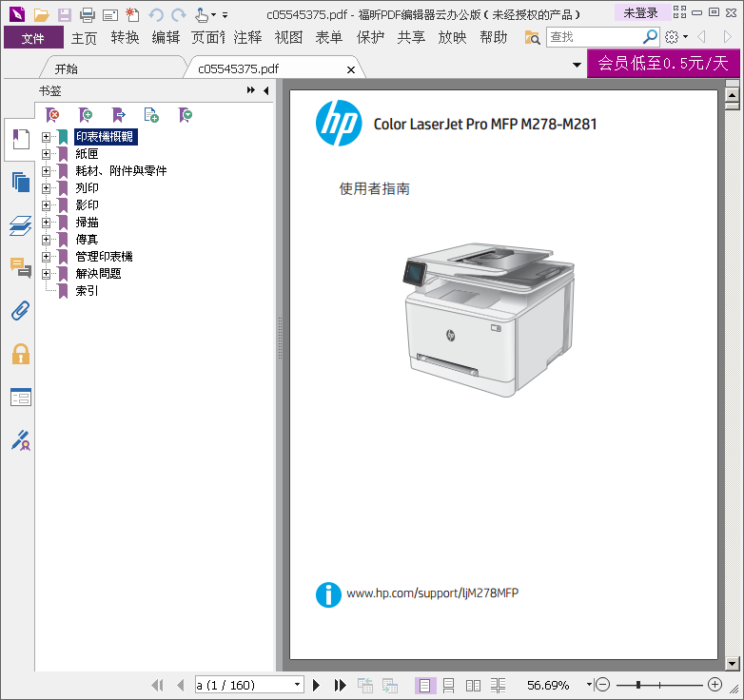The image size is (744, 700).
Task: Open the Security lock sidebar icon
Action: (20, 354)
